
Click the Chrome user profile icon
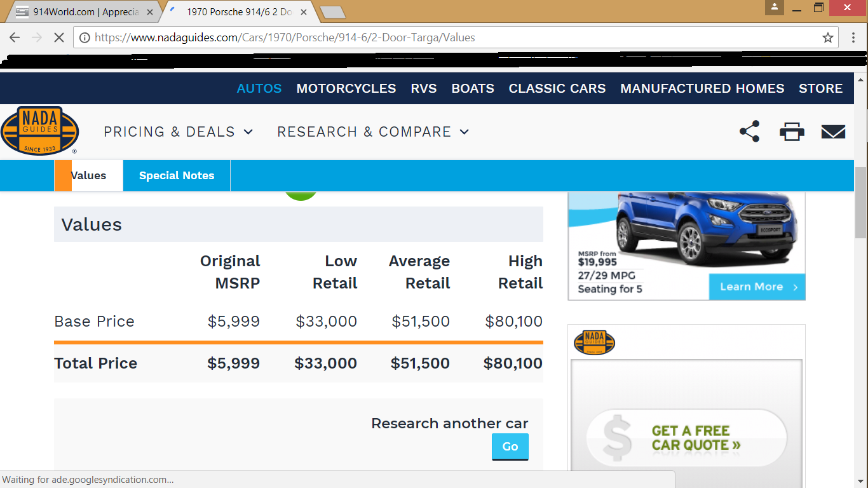coord(775,8)
